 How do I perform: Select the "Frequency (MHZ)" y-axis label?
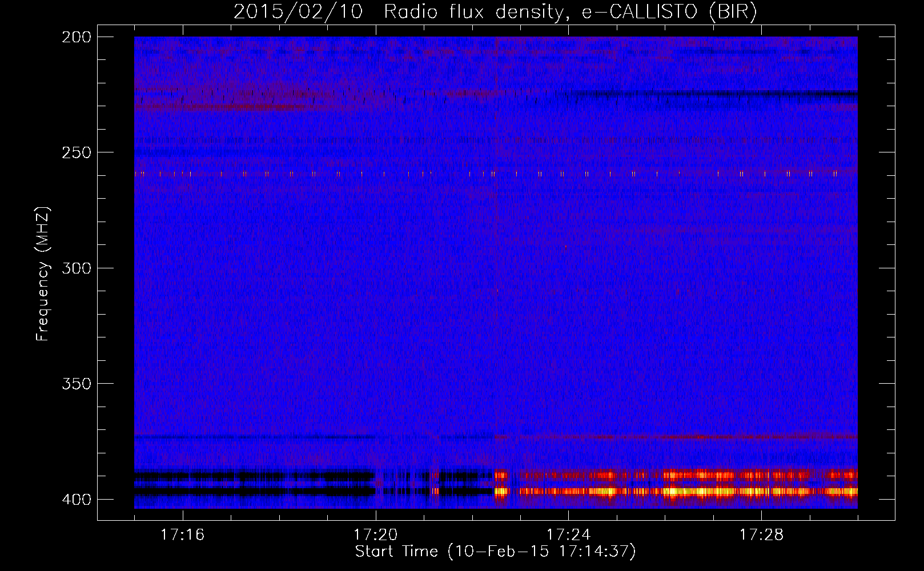[43, 274]
